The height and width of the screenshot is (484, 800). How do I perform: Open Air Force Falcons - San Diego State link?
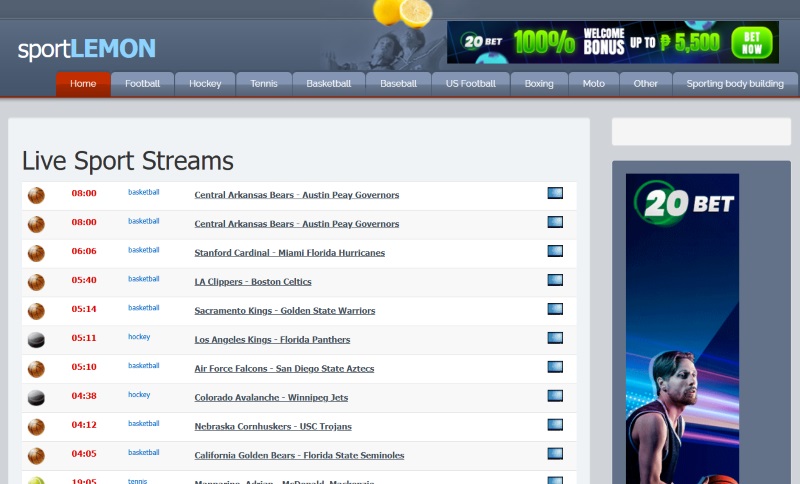[284, 369]
